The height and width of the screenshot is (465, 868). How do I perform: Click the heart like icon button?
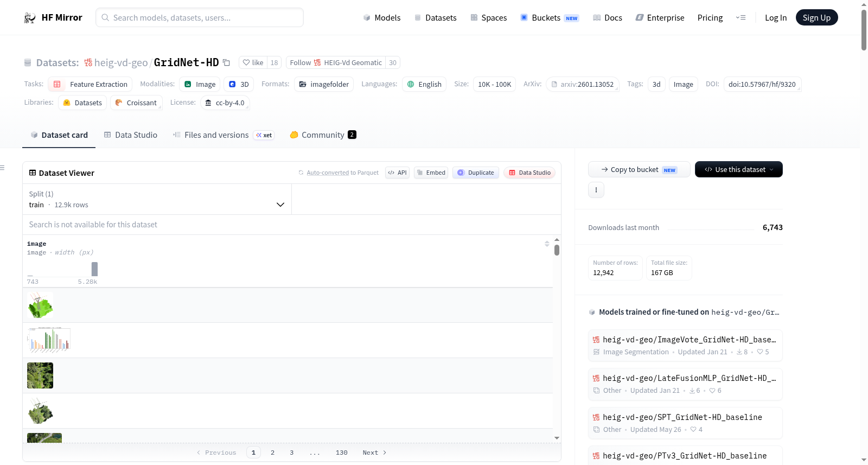[253, 62]
